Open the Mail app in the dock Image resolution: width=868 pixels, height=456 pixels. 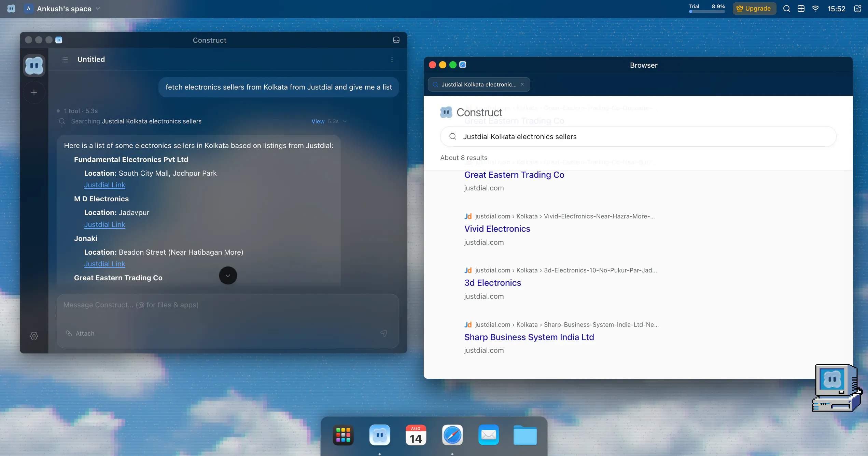click(x=489, y=435)
